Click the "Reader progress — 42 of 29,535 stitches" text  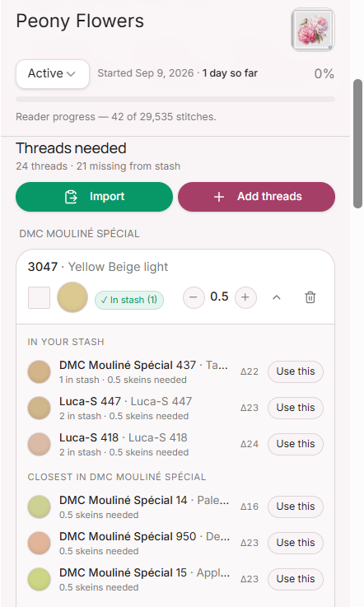tap(116, 117)
